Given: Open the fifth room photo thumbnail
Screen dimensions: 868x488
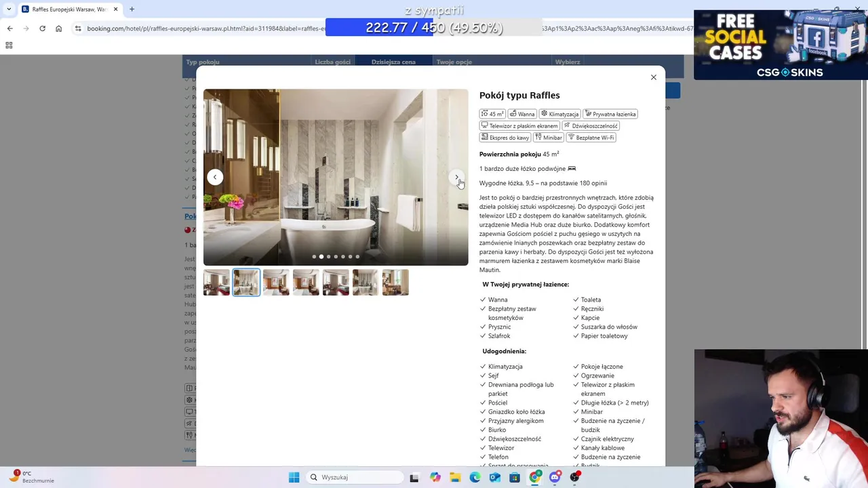Looking at the screenshot, I should pos(336,283).
